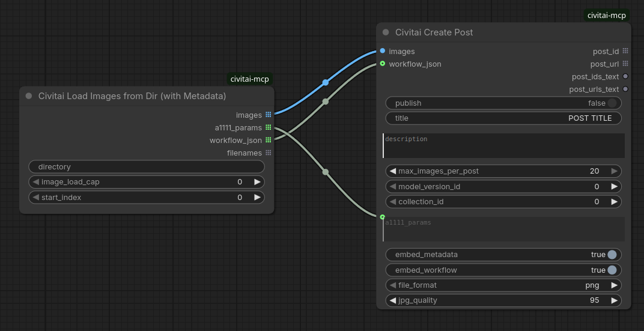Increase max_images_per_post with the right arrow
The height and width of the screenshot is (331, 644).
tap(615, 171)
